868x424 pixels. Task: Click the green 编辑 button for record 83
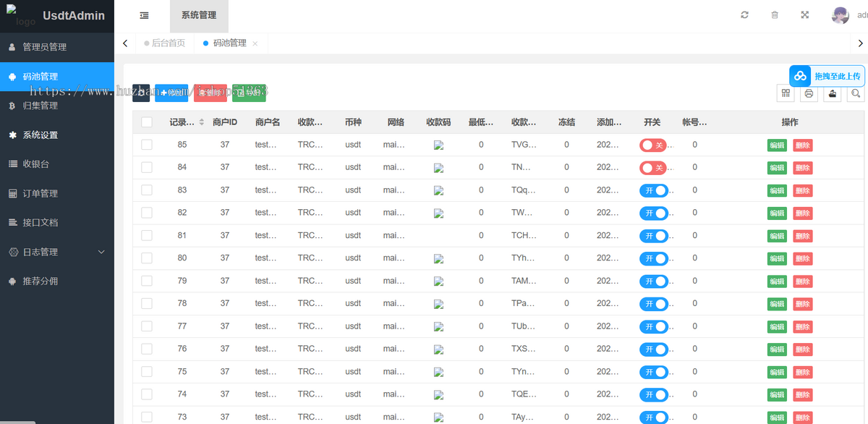click(x=777, y=190)
